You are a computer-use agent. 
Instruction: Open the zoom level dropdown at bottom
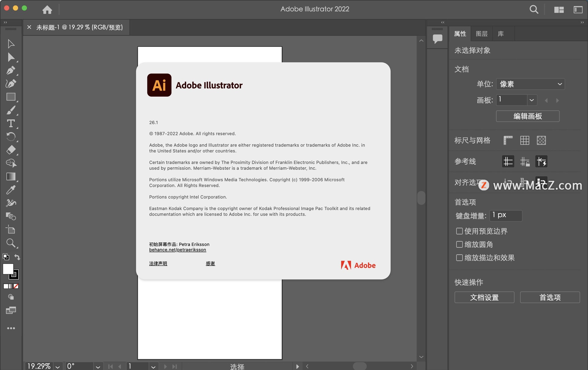click(58, 367)
